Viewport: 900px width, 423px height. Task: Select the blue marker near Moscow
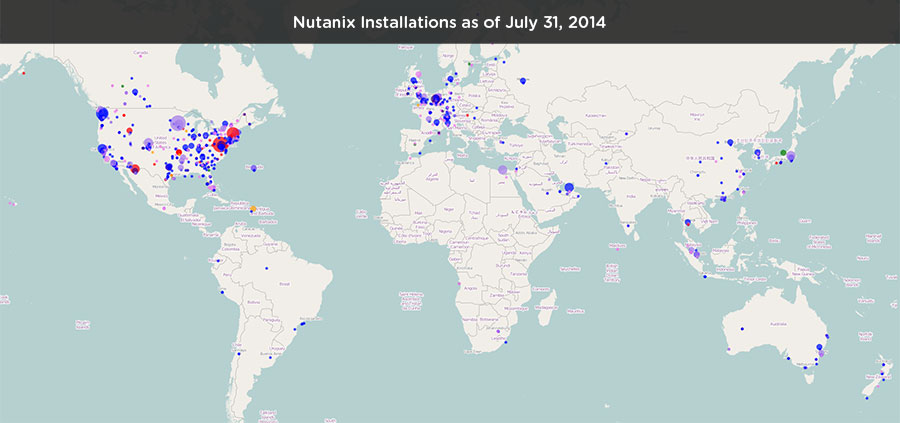pos(524,79)
